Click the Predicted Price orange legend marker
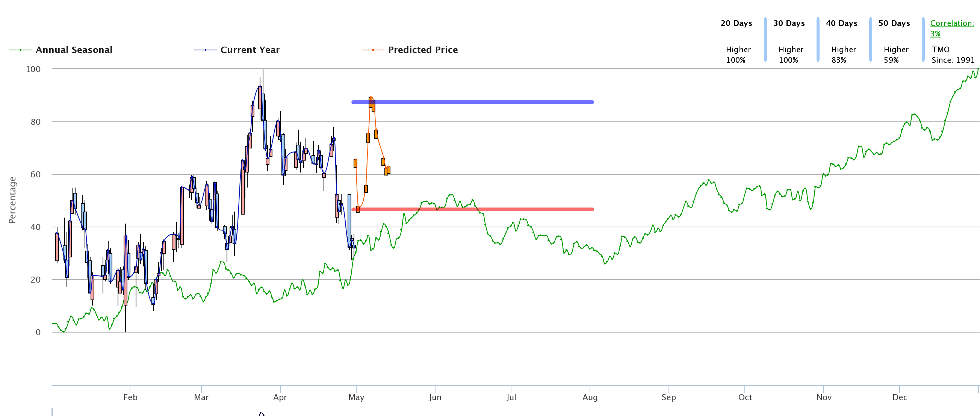The width and height of the screenshot is (980, 416). pyautogui.click(x=373, y=50)
